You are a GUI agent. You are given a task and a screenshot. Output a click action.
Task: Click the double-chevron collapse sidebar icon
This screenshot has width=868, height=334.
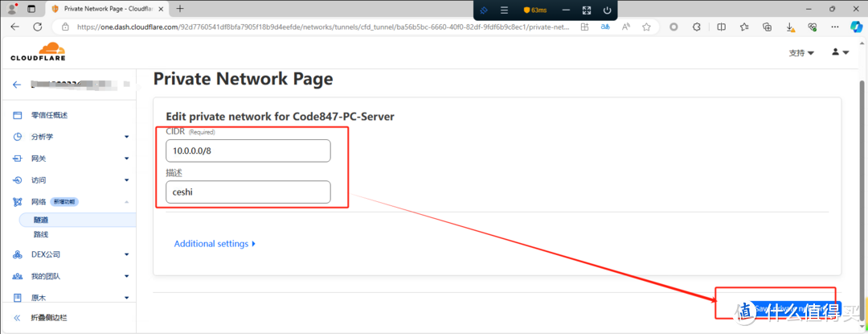point(17,318)
